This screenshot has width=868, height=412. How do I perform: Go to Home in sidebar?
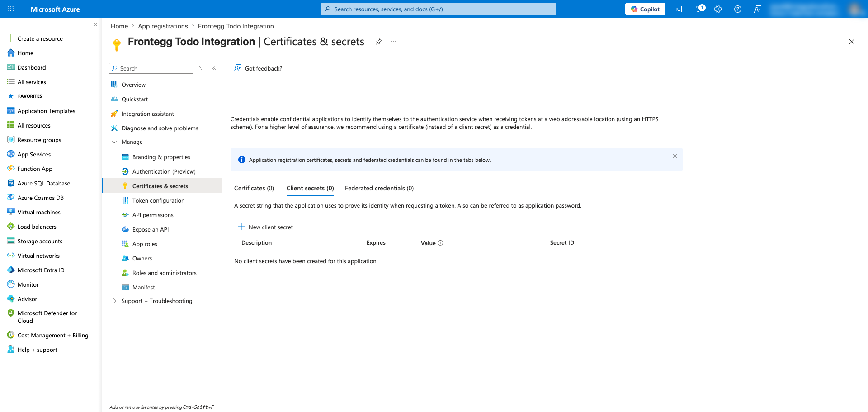click(20, 53)
